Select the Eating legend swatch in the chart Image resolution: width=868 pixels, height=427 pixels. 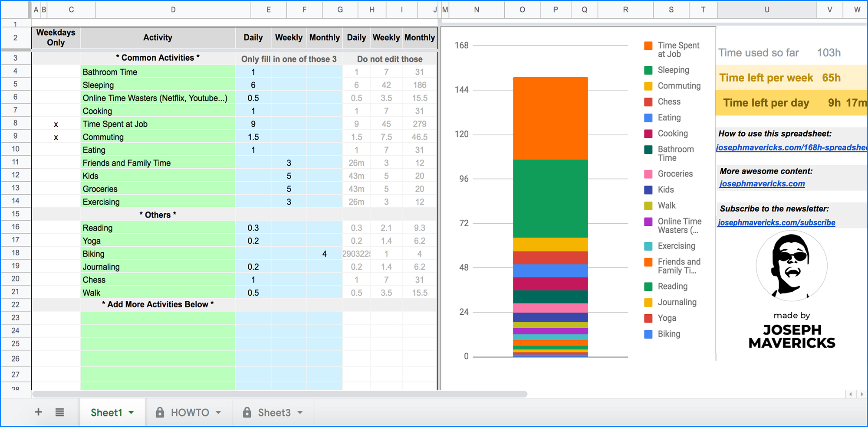click(x=648, y=117)
